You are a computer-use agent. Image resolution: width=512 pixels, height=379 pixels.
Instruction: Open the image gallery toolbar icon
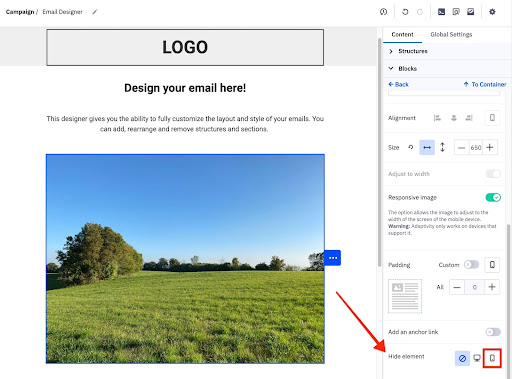[470, 12]
